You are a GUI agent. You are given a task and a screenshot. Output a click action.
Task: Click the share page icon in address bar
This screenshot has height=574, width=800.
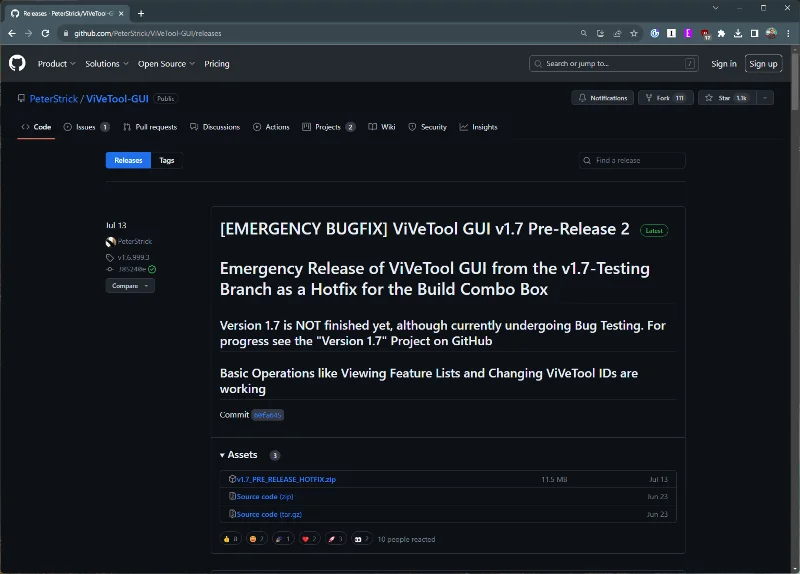point(617,33)
